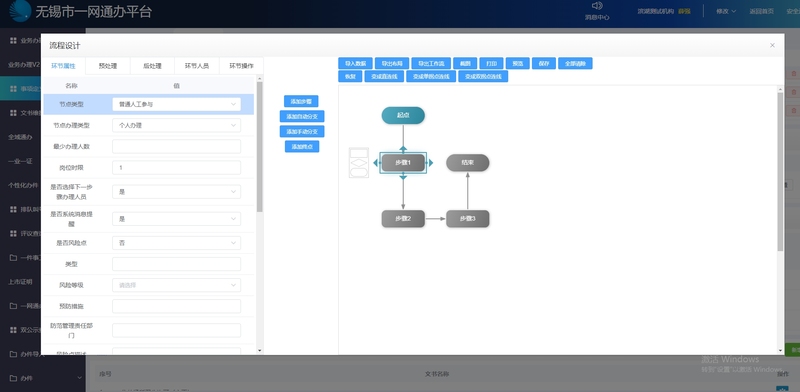The width and height of the screenshot is (800, 392).
Task: Select the 步骤3 node in the flowchart
Action: click(467, 218)
